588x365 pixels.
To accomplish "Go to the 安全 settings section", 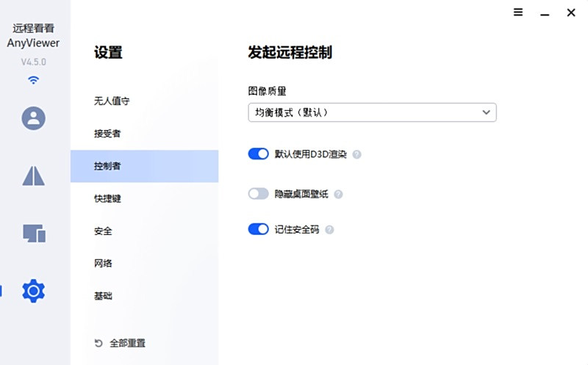I will point(103,231).
